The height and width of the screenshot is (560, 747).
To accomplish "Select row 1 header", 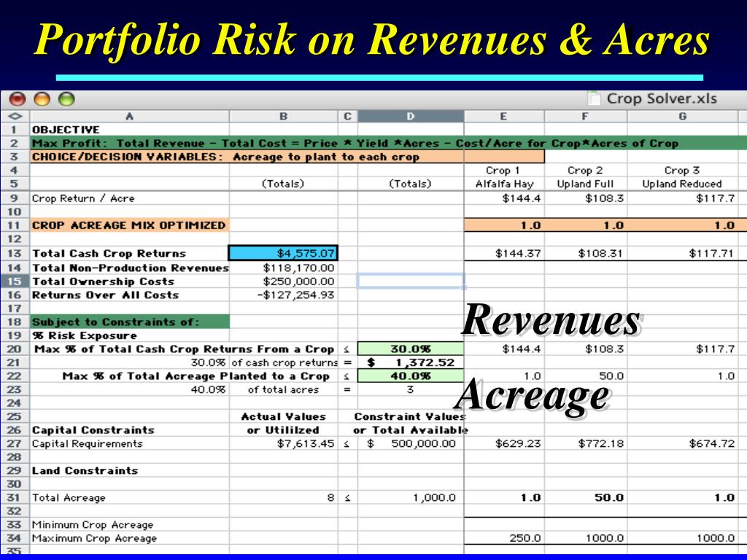I will [x=15, y=130].
